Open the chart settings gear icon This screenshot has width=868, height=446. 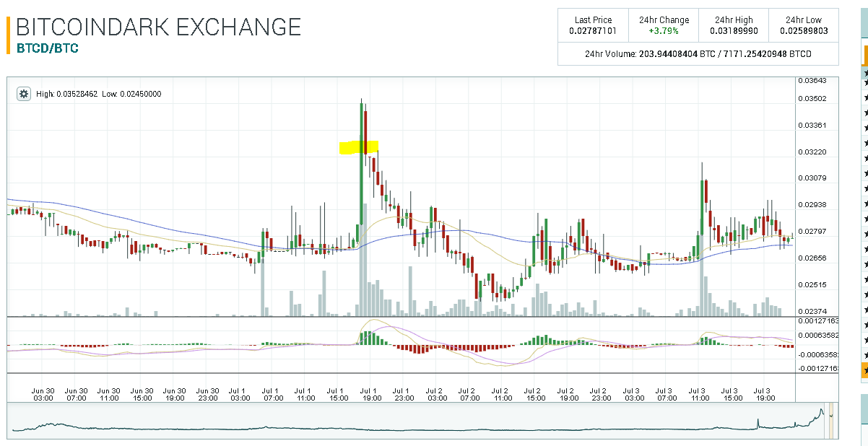pos(24,94)
